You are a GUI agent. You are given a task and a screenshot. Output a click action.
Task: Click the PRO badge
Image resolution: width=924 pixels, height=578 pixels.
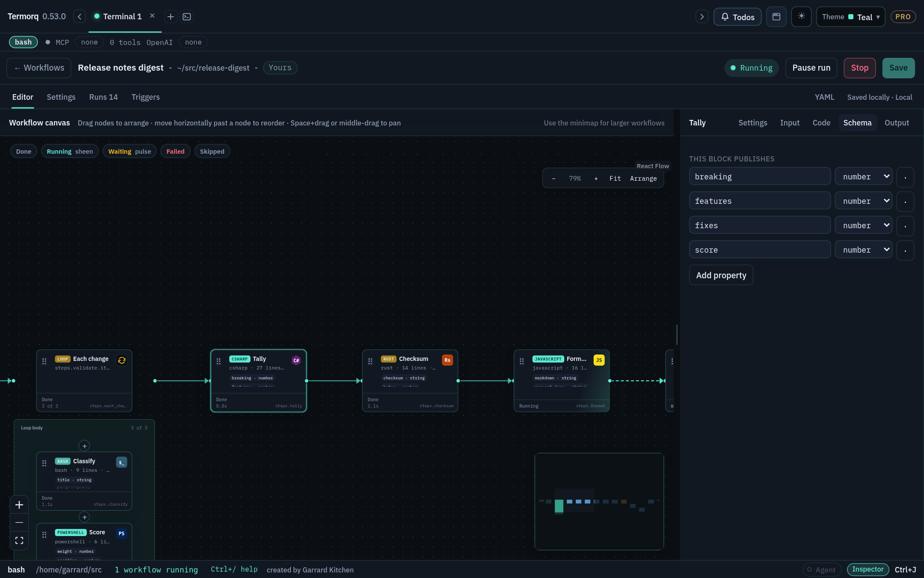click(x=903, y=17)
